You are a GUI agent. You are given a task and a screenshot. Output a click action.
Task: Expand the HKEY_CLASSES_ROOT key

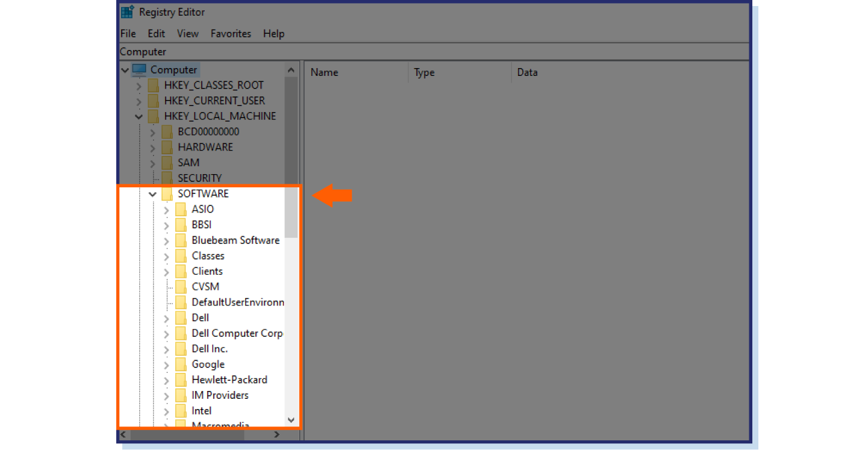[139, 86]
